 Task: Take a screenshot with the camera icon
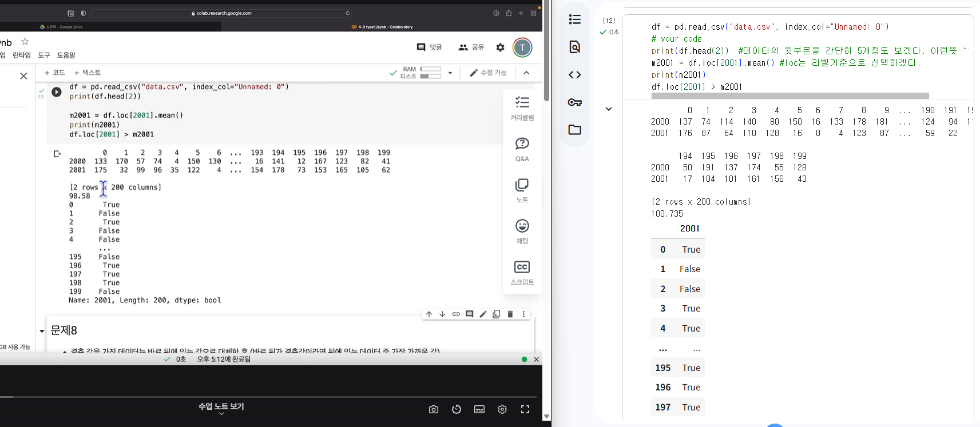coord(434,409)
